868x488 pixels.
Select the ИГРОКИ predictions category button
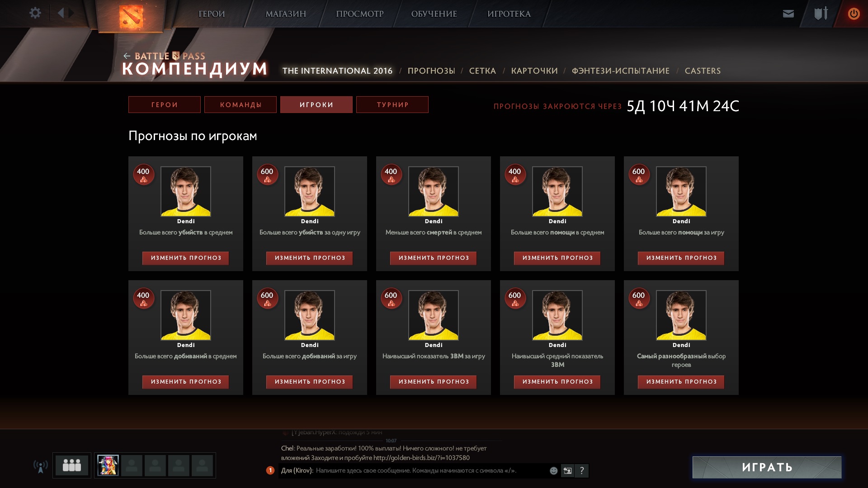click(x=316, y=105)
